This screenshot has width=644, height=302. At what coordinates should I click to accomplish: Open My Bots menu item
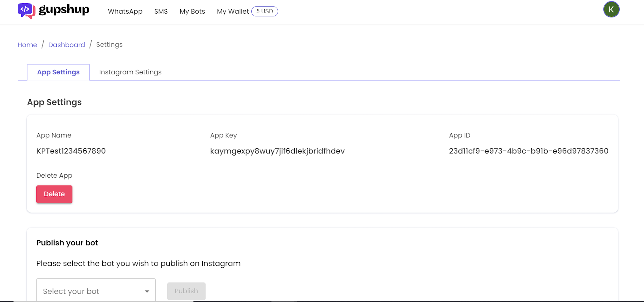(192, 12)
